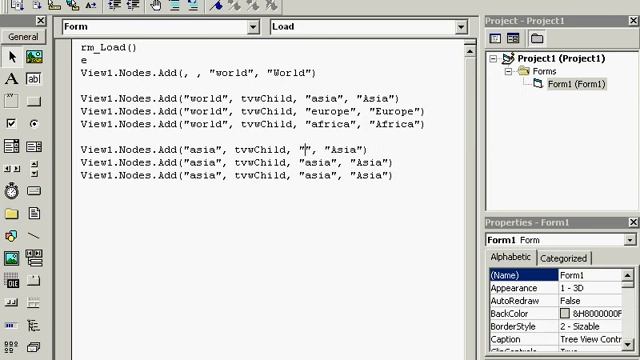Close the Properties - Form1 panel

[633, 222]
